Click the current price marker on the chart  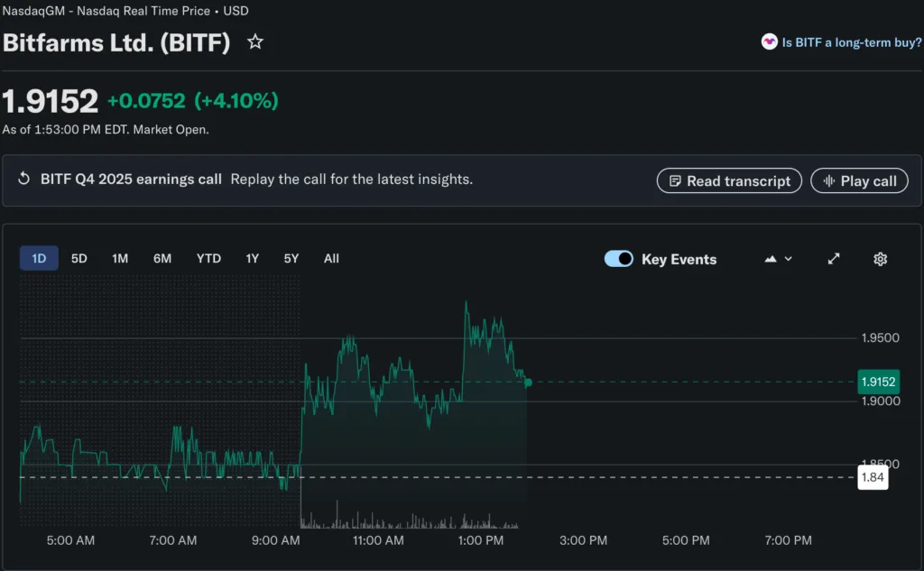(877, 382)
